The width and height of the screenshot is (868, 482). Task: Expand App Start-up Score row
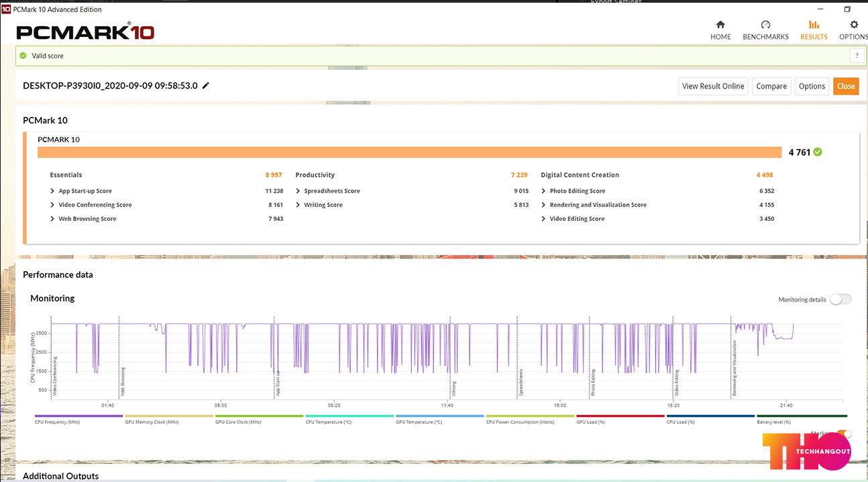[x=52, y=191]
